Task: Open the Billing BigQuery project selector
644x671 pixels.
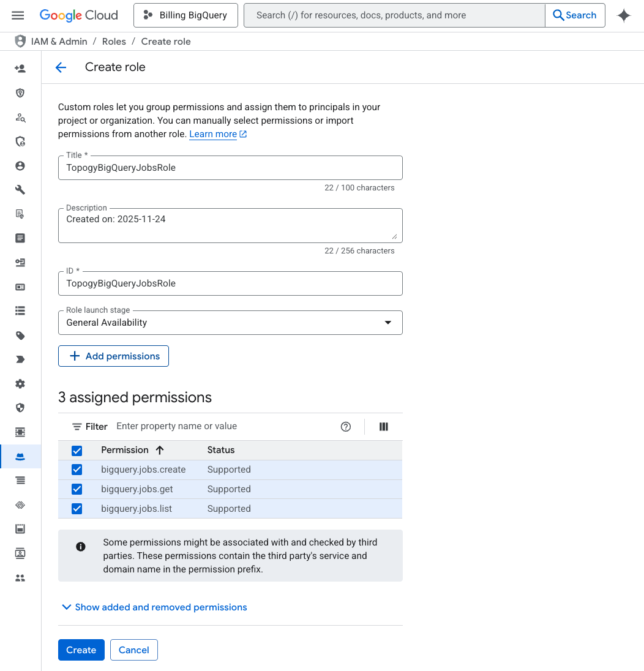Action: [x=185, y=15]
